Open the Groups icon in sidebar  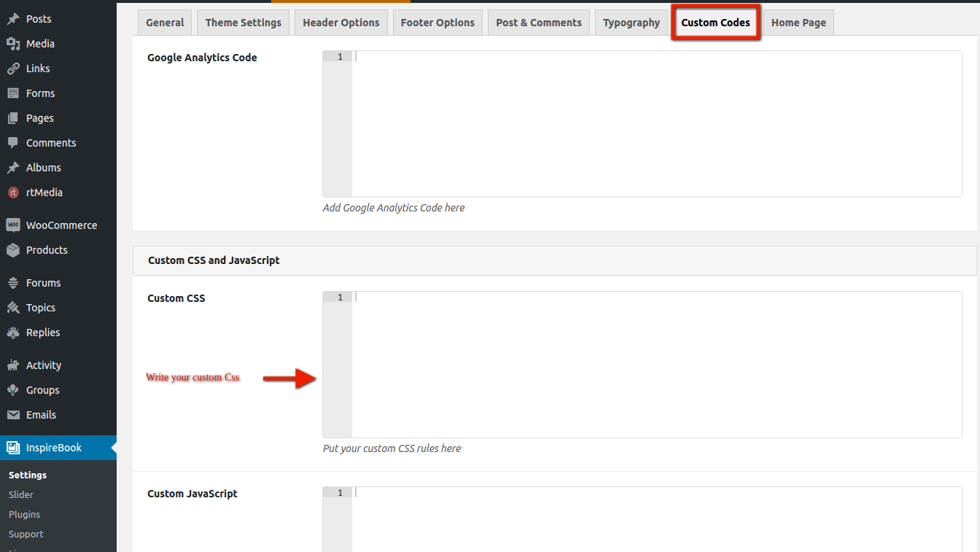[13, 390]
